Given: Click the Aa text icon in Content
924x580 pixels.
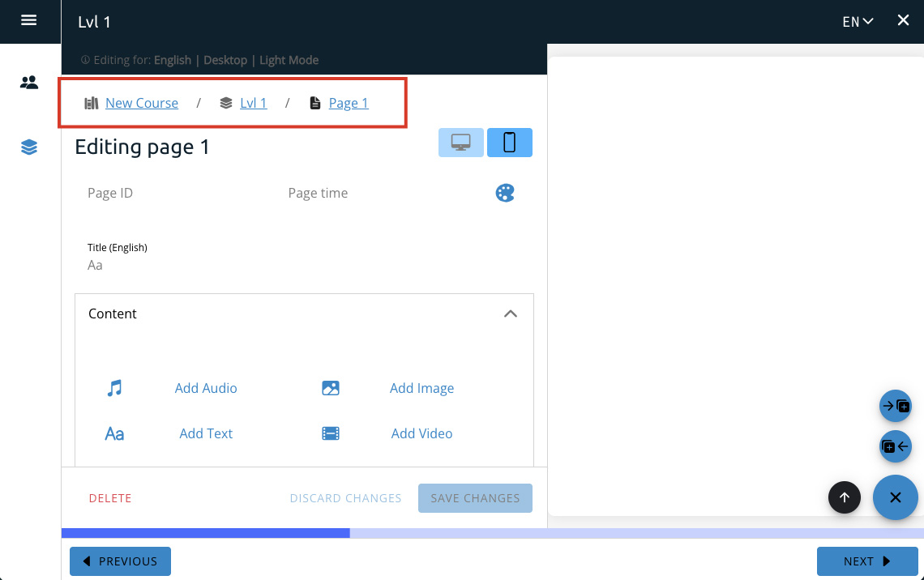Looking at the screenshot, I should pyautogui.click(x=114, y=433).
